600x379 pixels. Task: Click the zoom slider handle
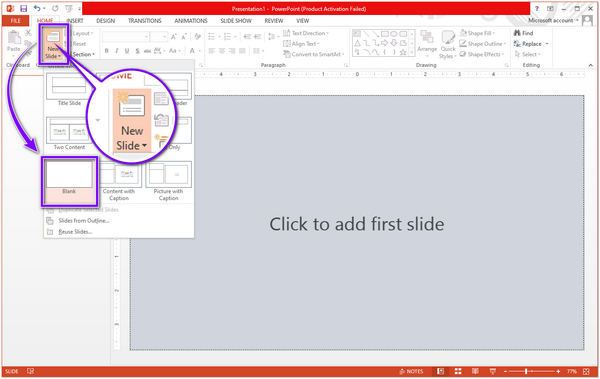tap(526, 371)
